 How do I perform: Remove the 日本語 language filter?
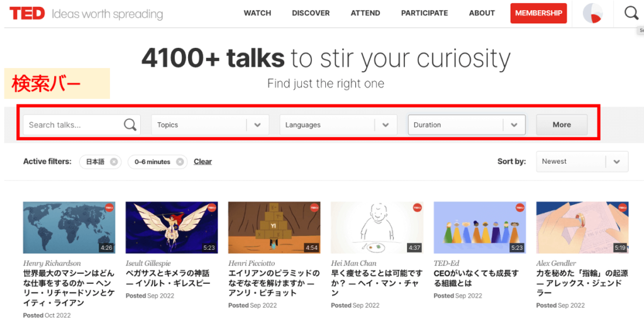[114, 162]
